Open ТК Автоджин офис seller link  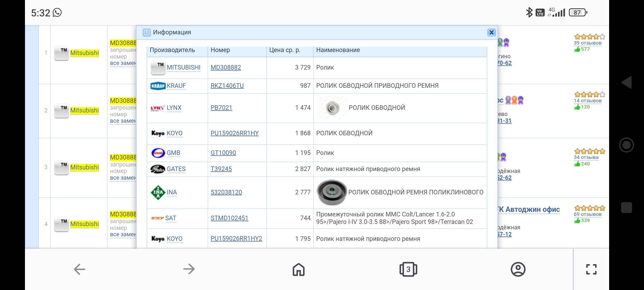coord(529,209)
